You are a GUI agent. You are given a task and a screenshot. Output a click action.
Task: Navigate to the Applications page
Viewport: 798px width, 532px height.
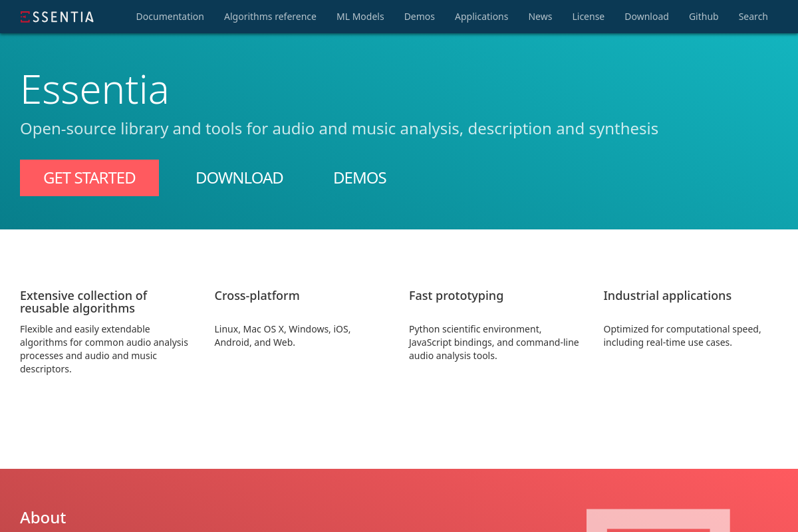tap(481, 17)
